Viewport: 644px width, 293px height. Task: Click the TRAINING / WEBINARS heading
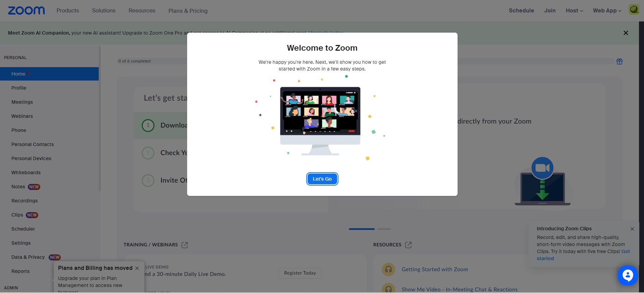(x=150, y=245)
